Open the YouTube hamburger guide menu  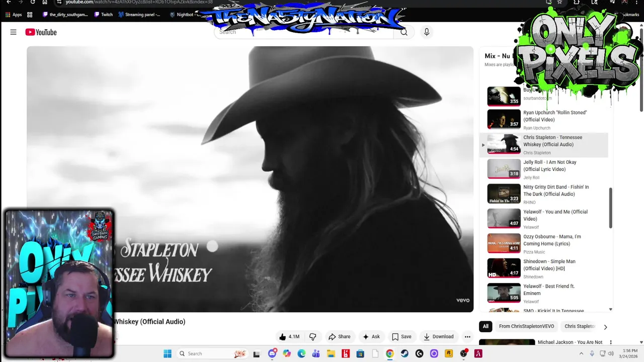13,32
